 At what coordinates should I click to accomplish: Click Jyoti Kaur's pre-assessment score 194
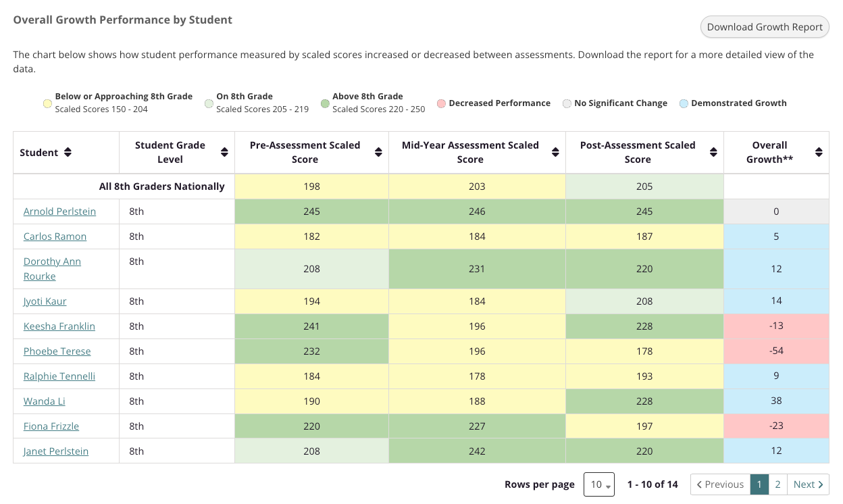(311, 301)
